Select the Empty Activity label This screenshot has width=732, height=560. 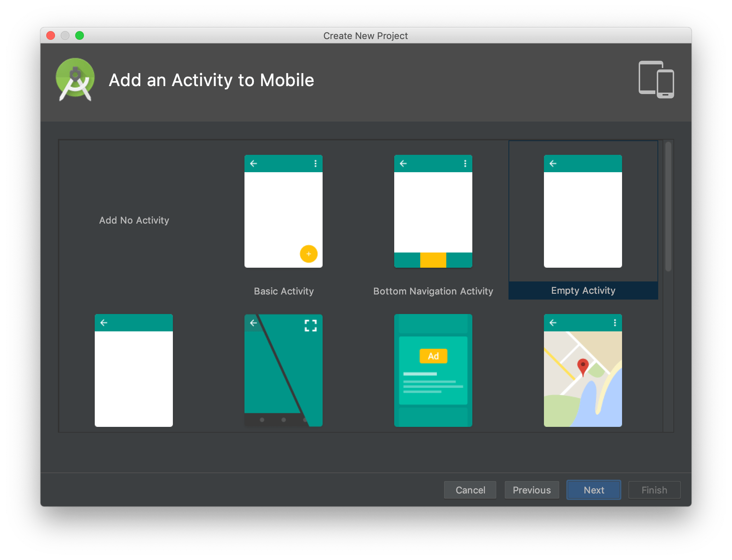(x=583, y=290)
